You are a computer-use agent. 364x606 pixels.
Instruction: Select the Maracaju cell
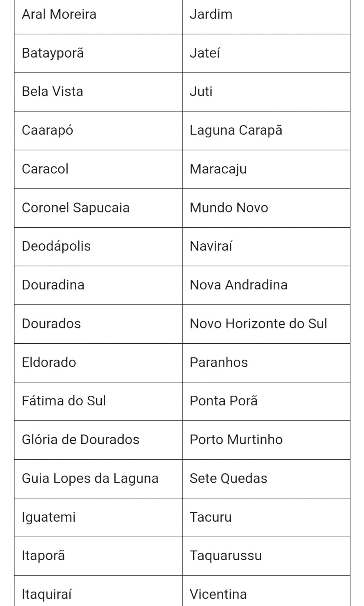tap(218, 169)
